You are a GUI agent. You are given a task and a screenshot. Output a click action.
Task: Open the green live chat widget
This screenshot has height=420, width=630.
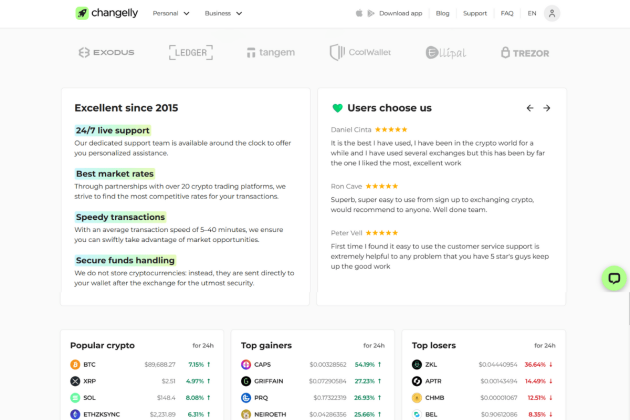(614, 279)
